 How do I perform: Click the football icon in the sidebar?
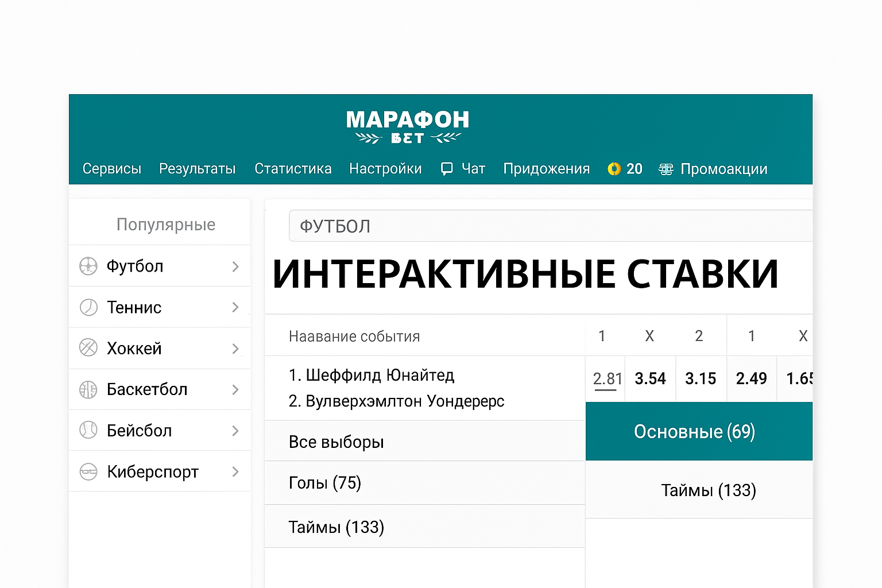(88, 266)
